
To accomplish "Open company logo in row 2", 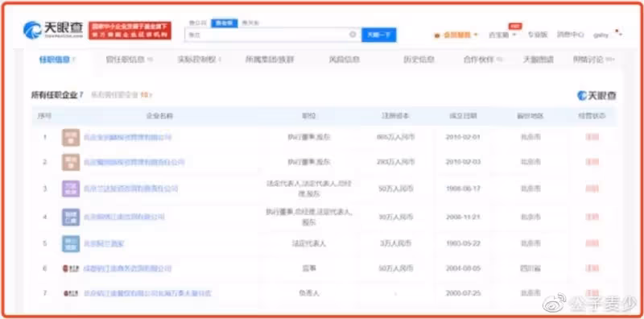I will tap(71, 162).
